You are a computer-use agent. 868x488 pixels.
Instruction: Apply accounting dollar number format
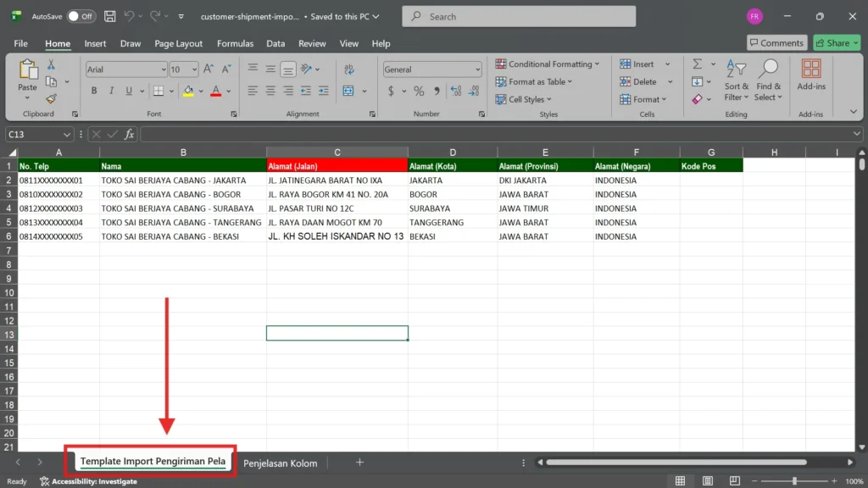coord(391,91)
